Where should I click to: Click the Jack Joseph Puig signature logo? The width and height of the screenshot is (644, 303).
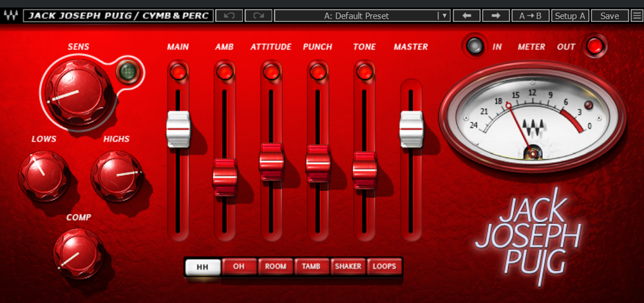point(528,235)
